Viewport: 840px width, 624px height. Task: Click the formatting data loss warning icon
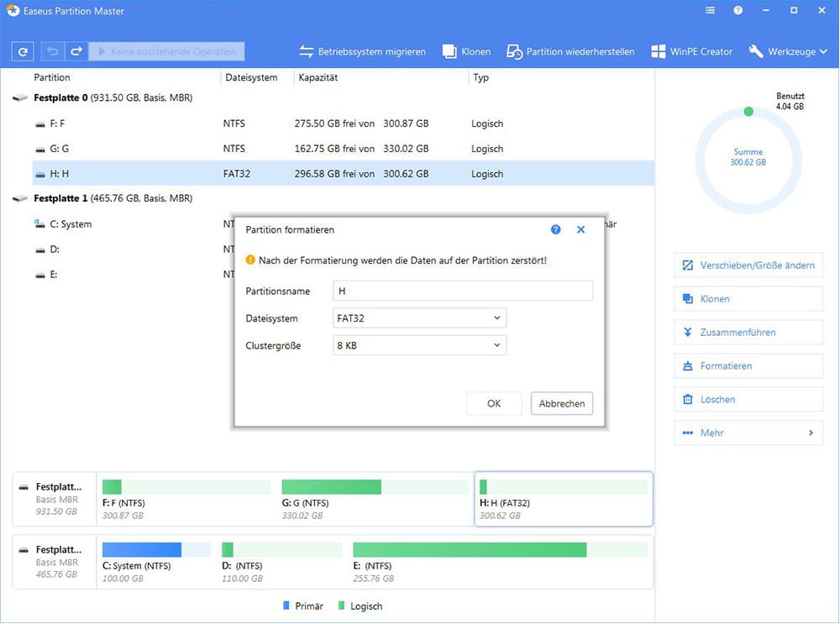coord(250,260)
